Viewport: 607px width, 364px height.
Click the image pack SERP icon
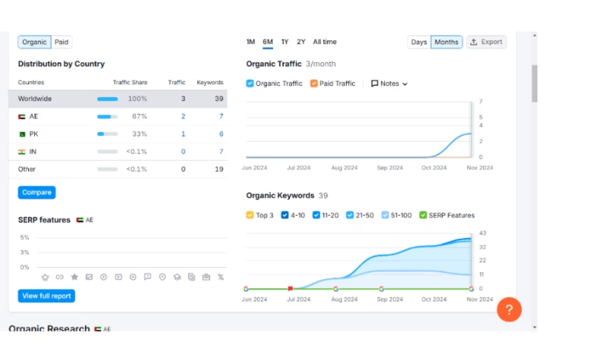click(x=89, y=278)
